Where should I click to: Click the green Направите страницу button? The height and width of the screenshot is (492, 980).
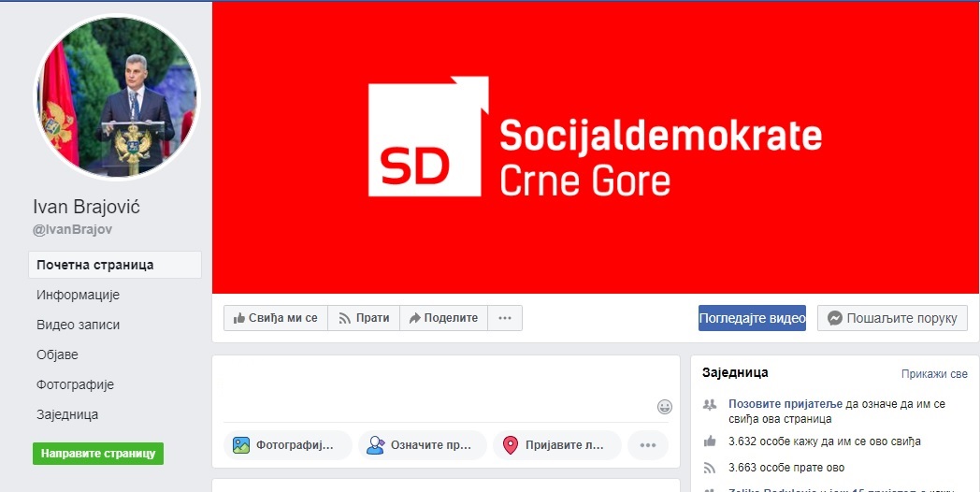tap(98, 454)
